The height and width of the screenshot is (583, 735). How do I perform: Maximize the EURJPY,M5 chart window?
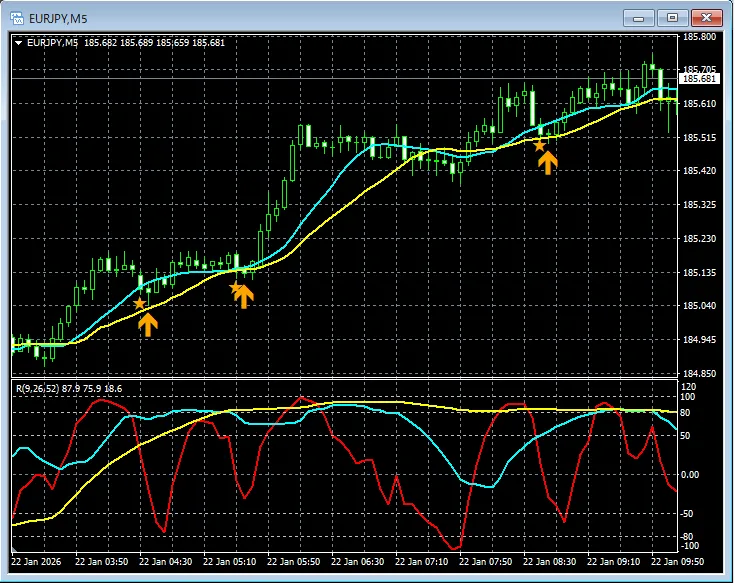coord(673,17)
